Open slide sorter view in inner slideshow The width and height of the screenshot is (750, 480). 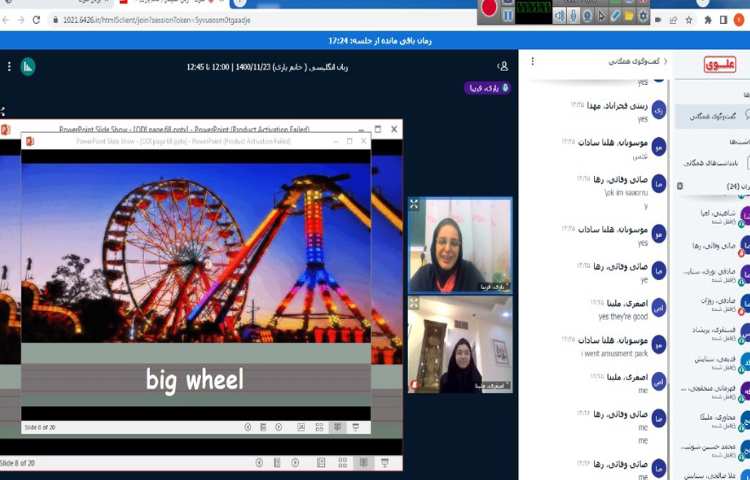click(x=319, y=427)
